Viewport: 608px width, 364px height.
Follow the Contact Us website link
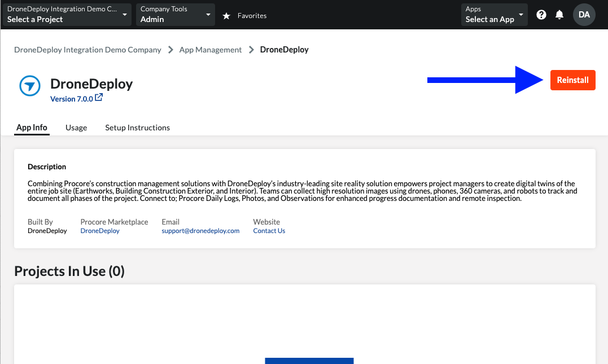(x=269, y=231)
